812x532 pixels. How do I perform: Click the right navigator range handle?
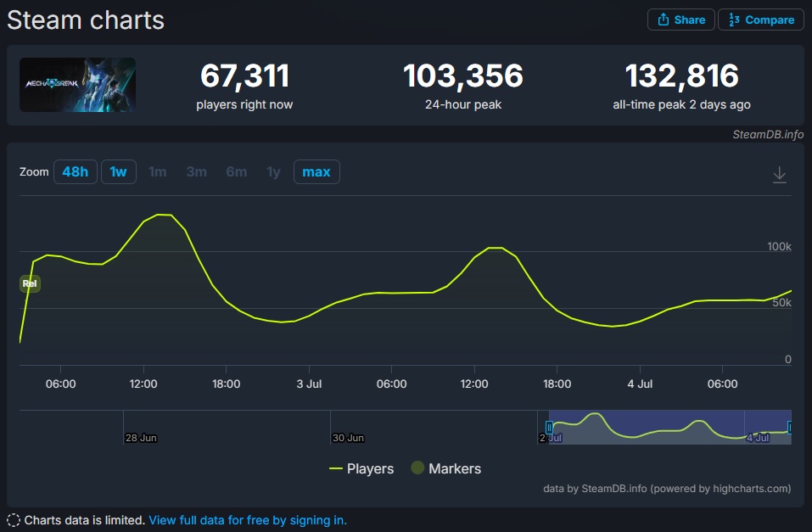790,428
